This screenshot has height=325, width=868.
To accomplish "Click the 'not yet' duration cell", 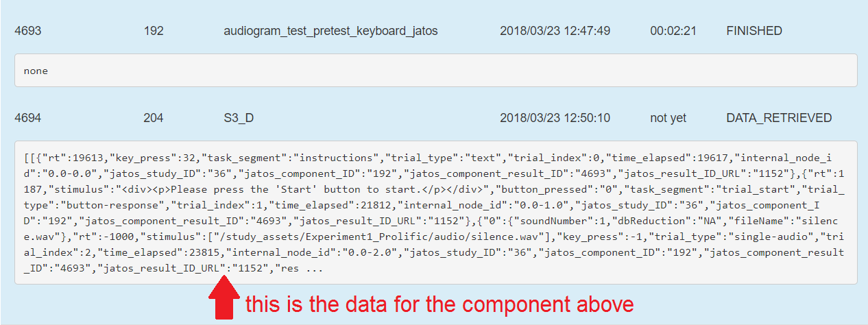I will [x=668, y=118].
